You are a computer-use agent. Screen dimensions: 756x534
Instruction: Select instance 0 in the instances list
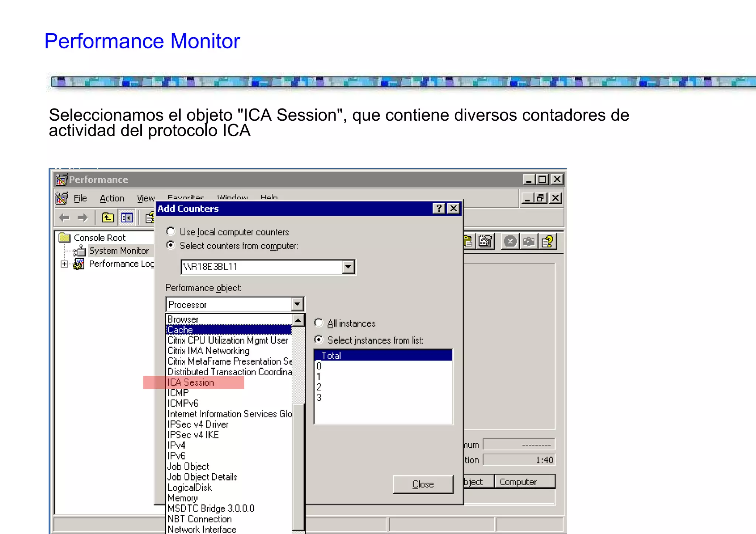(x=383, y=366)
